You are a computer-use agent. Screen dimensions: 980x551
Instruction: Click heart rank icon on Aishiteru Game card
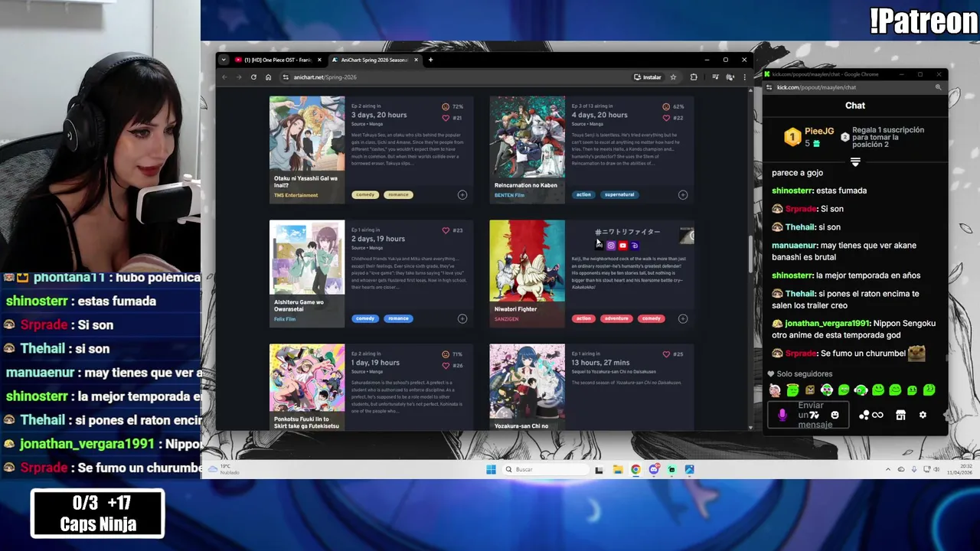click(x=446, y=230)
